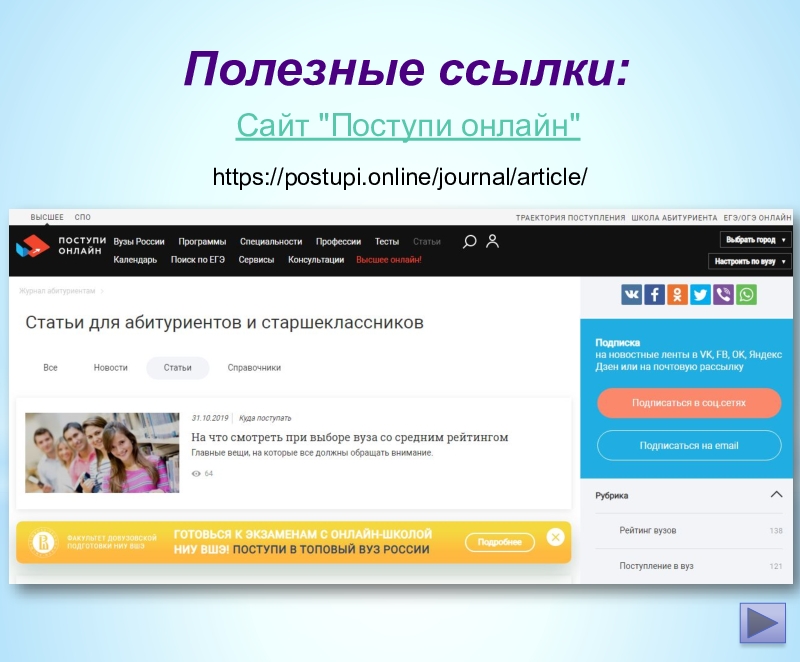
Task: Click Подписаться на email button
Action: click(x=689, y=446)
